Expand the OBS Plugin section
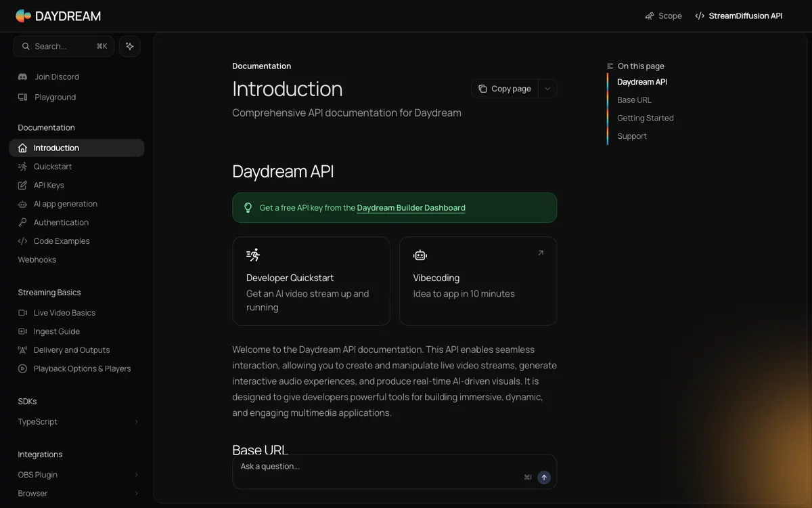The width and height of the screenshot is (812, 508). 76,475
